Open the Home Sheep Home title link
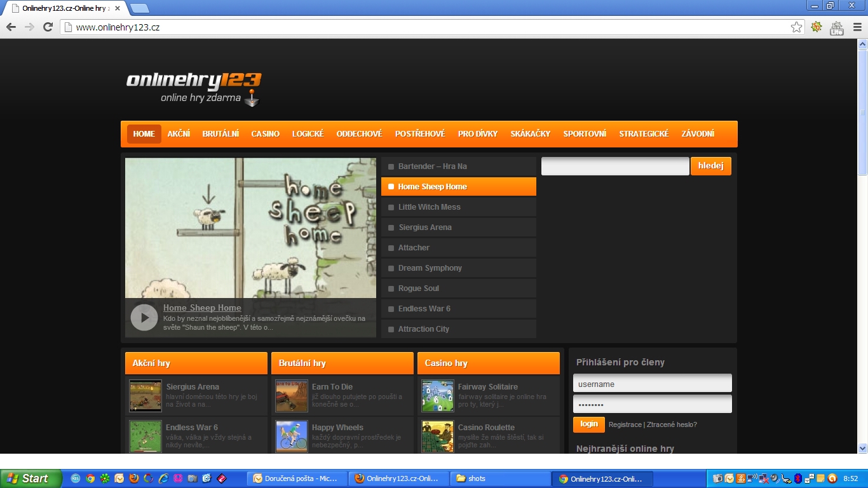Viewport: 868px width, 488px height. click(x=202, y=308)
